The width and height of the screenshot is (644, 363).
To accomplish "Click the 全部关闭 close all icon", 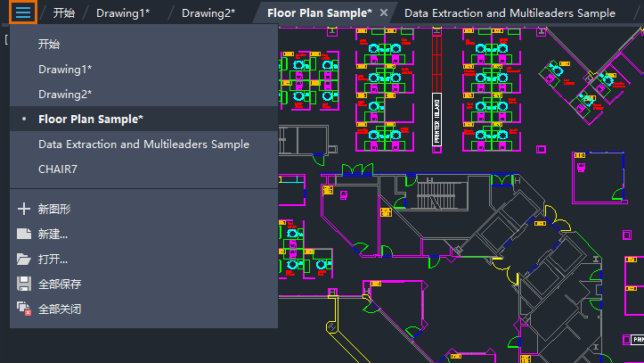I will click(x=24, y=309).
